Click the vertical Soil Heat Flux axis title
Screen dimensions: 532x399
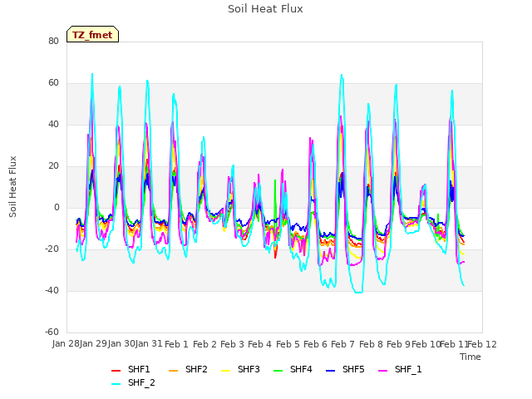[12, 187]
